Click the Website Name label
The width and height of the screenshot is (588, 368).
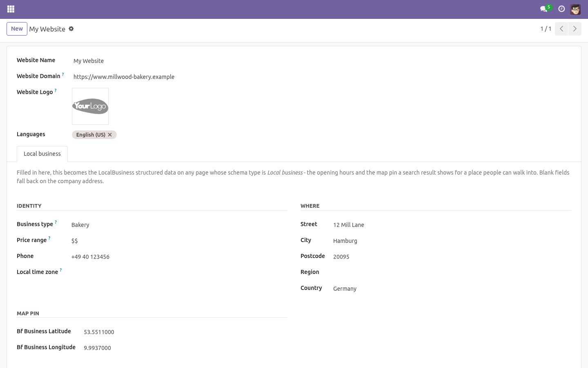click(x=36, y=60)
